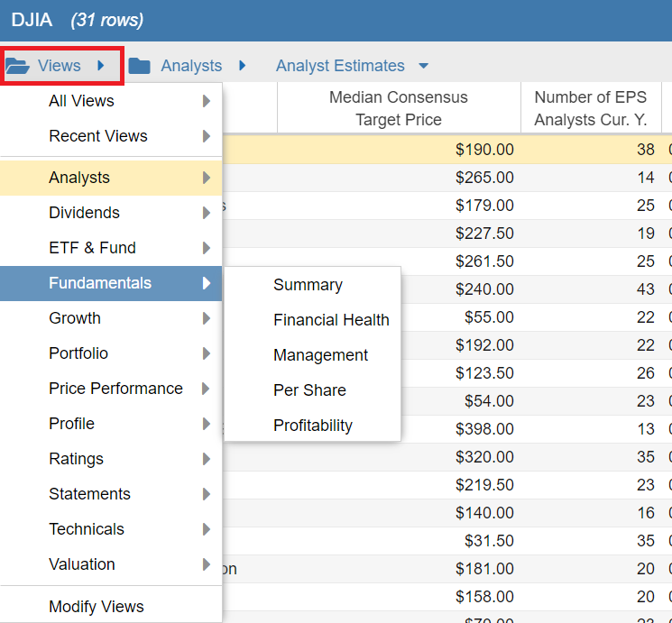The image size is (672, 623).
Task: Open the ETF & Fund category
Action: tap(92, 248)
